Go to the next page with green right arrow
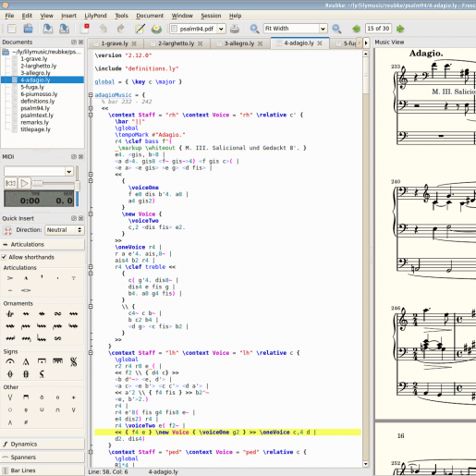Image resolution: width=476 pixels, height=476 pixels. (x=400, y=29)
